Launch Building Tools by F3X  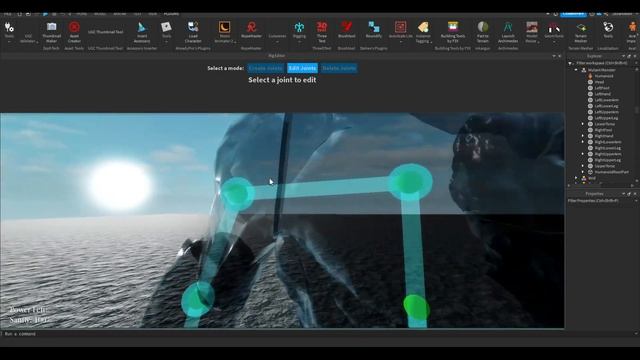coord(453,32)
